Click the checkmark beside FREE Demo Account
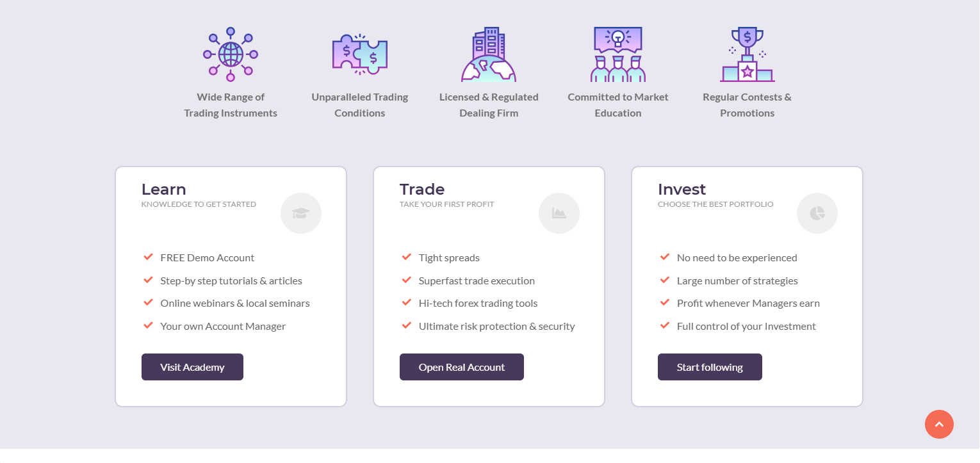This screenshot has height=463, width=980. [148, 257]
